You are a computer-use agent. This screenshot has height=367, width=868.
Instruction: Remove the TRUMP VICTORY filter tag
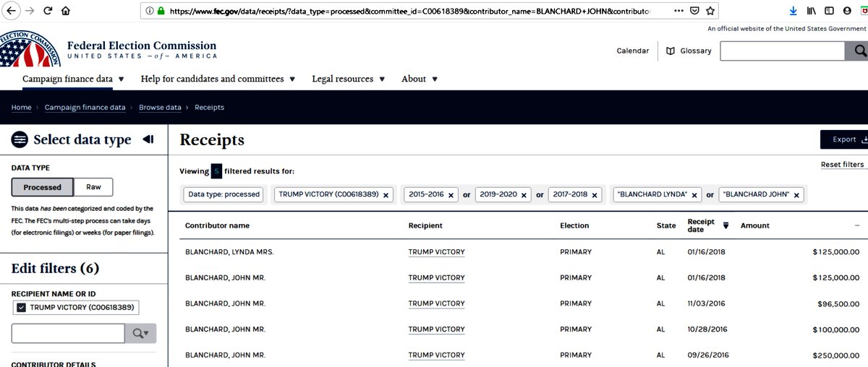386,194
